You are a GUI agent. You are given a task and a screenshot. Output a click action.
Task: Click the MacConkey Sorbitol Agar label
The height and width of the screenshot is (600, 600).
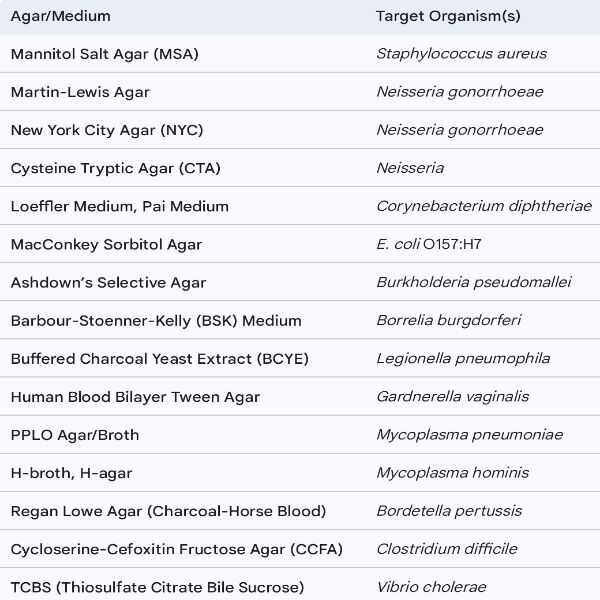pos(106,244)
